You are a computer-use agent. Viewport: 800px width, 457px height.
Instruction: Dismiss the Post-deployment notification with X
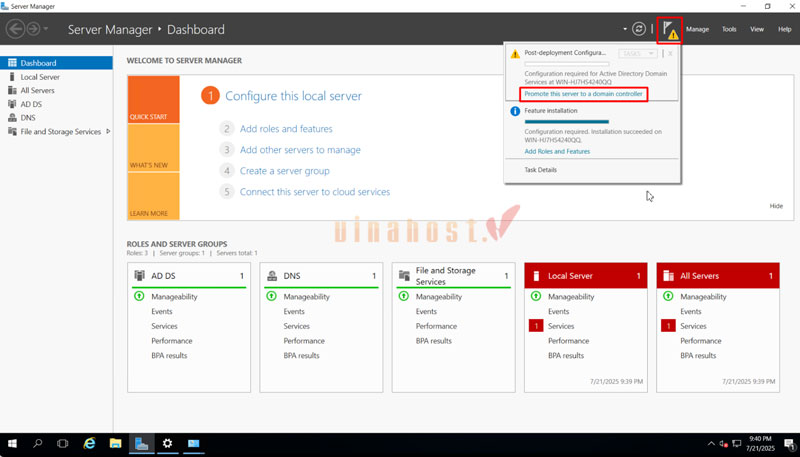670,54
